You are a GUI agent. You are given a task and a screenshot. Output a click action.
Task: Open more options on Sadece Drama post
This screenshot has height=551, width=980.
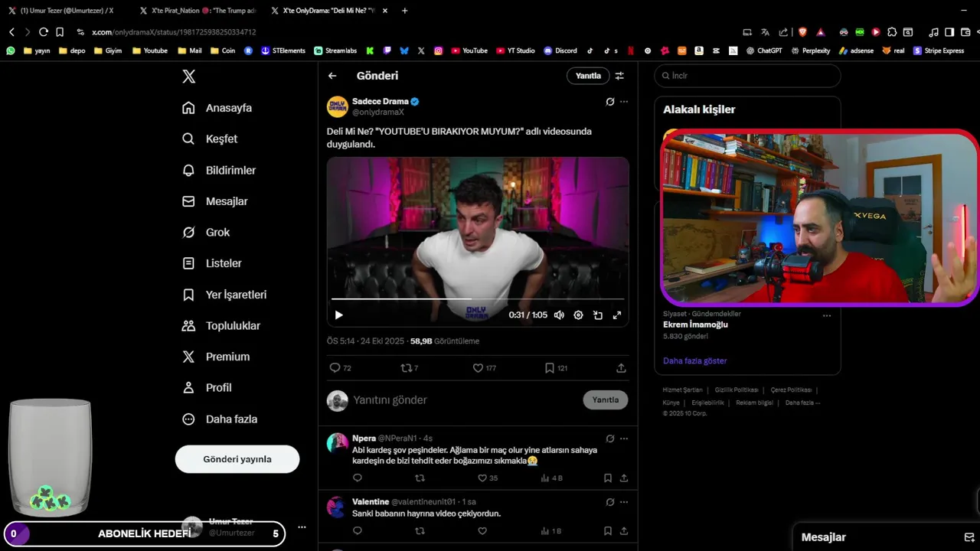pos(624,102)
